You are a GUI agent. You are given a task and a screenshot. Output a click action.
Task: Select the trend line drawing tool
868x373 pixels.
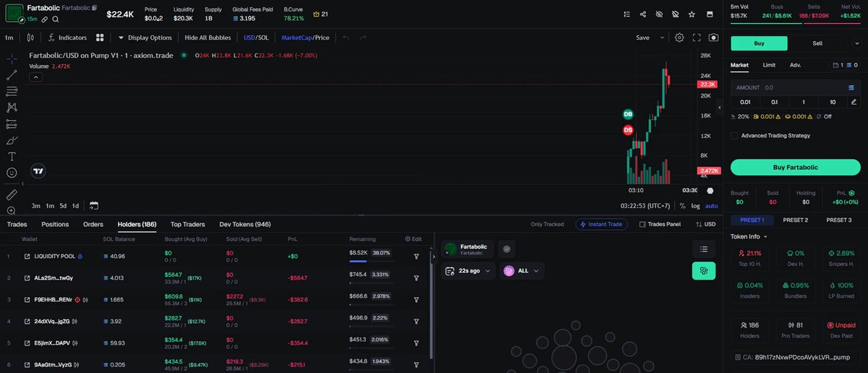(x=12, y=74)
